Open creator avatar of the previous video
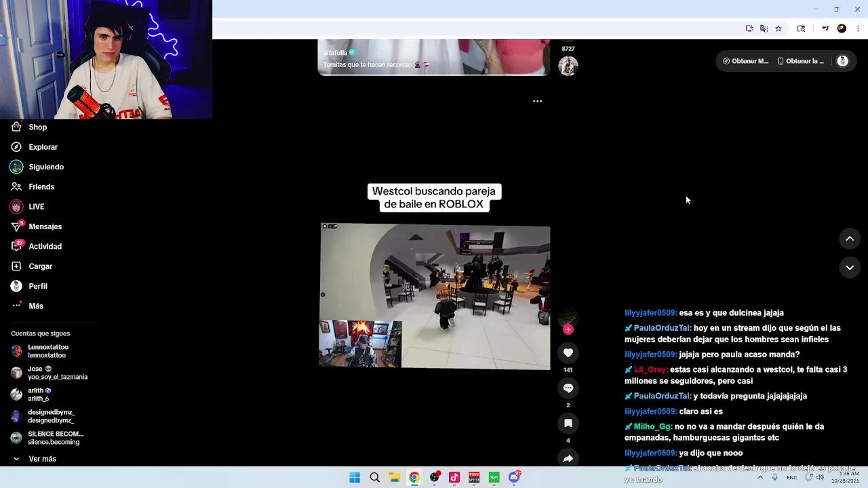The height and width of the screenshot is (488, 868). coord(568,66)
